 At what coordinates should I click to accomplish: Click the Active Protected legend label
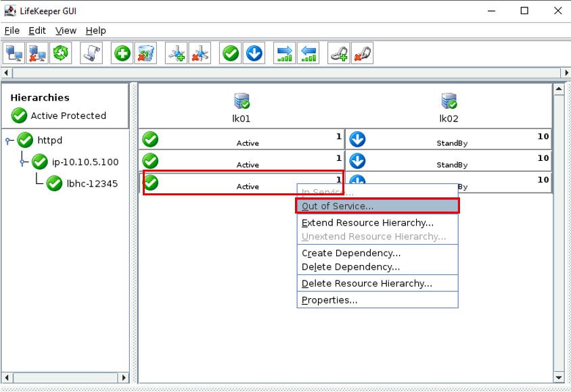68,116
